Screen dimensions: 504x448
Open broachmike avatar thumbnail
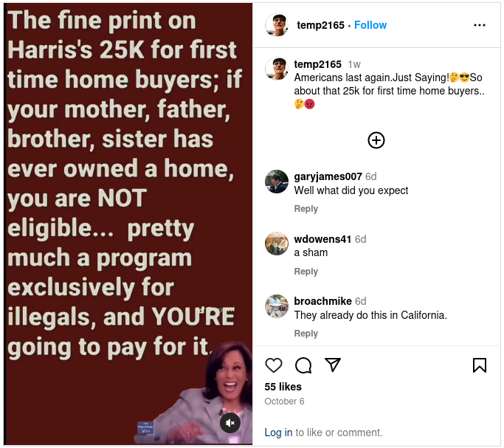pyautogui.click(x=277, y=306)
